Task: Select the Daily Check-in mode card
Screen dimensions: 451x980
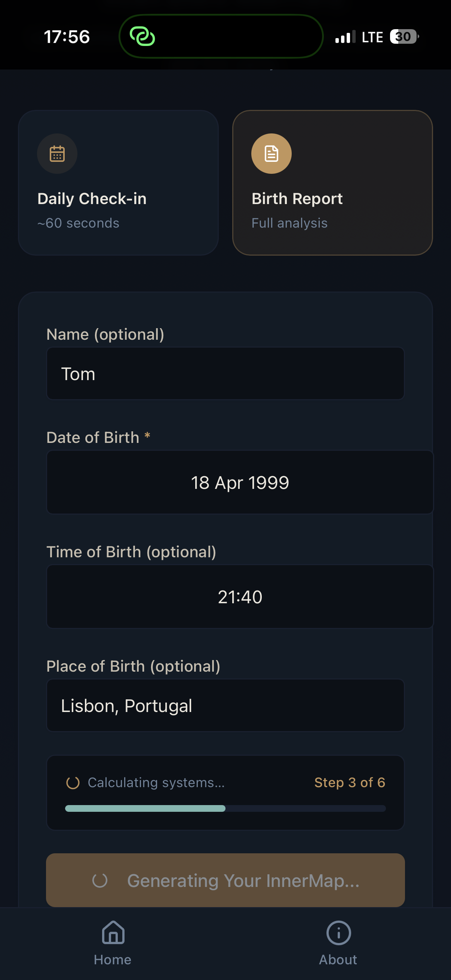Action: coord(118,183)
